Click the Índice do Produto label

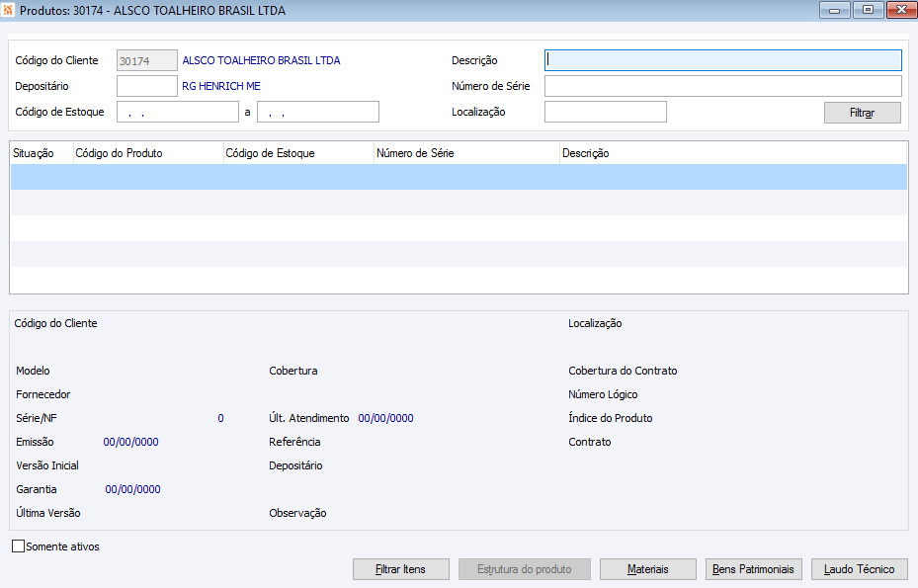tap(610, 418)
